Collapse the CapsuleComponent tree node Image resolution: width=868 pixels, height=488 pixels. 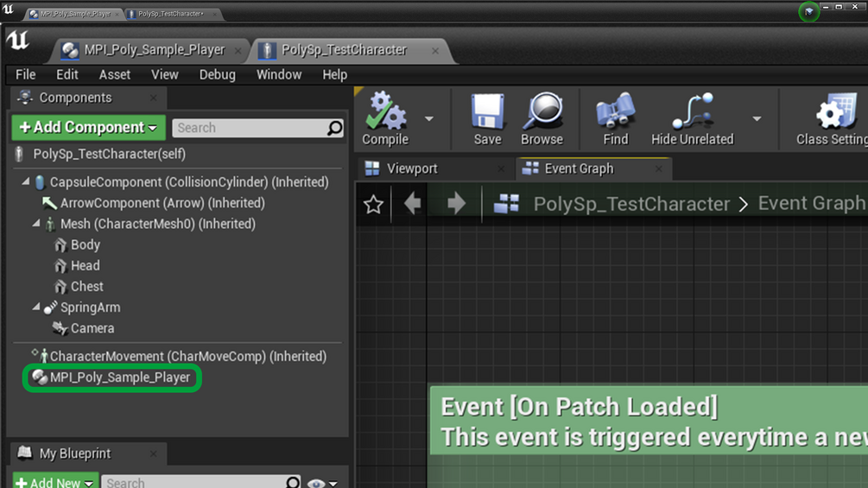click(25, 181)
